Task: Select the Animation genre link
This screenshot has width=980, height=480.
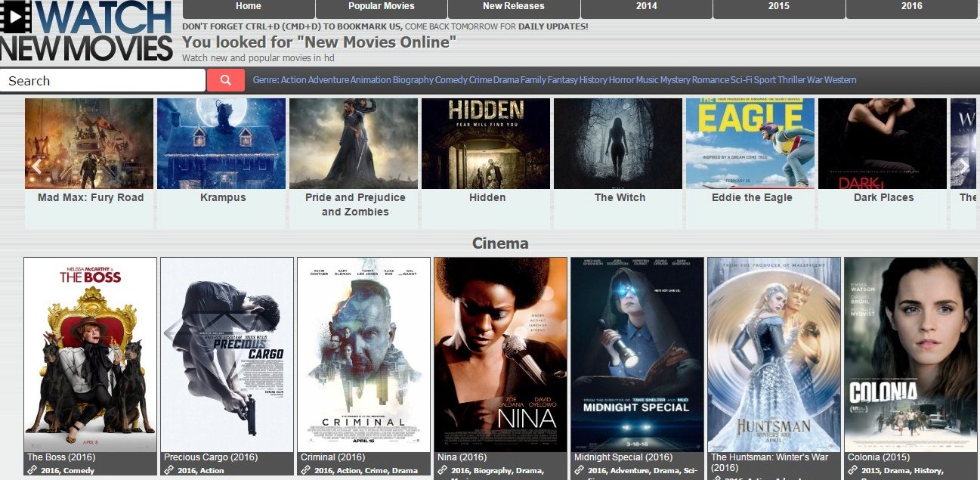Action: click(x=370, y=80)
